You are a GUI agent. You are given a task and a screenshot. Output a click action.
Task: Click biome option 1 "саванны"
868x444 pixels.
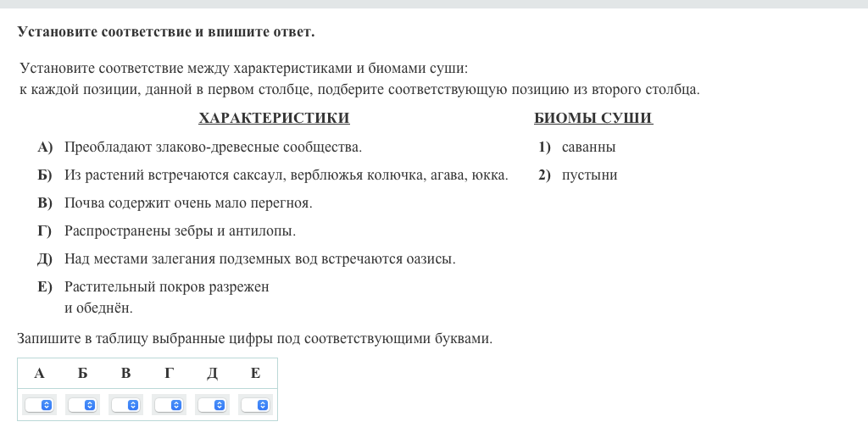click(588, 147)
